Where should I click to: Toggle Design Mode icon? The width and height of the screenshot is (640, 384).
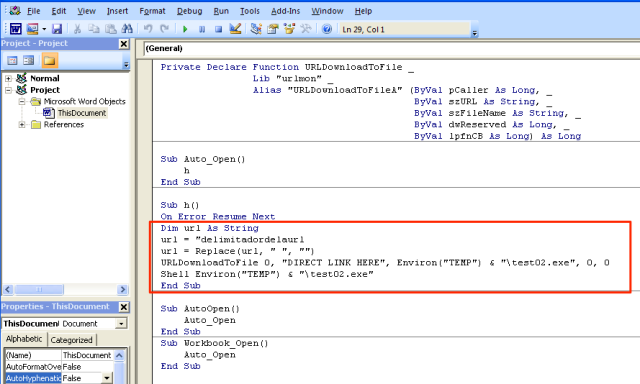235,29
